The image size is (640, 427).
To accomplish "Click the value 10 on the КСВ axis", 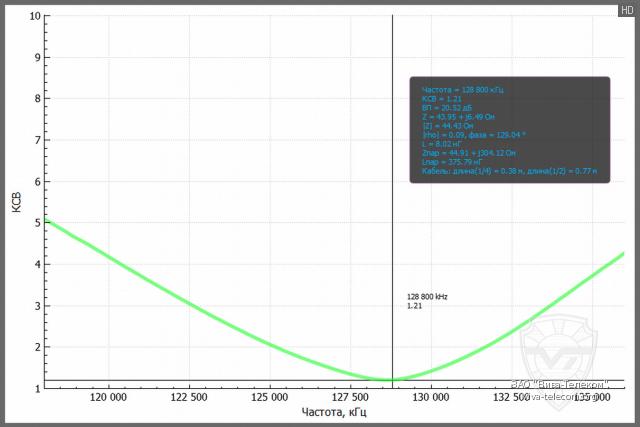I will point(36,17).
